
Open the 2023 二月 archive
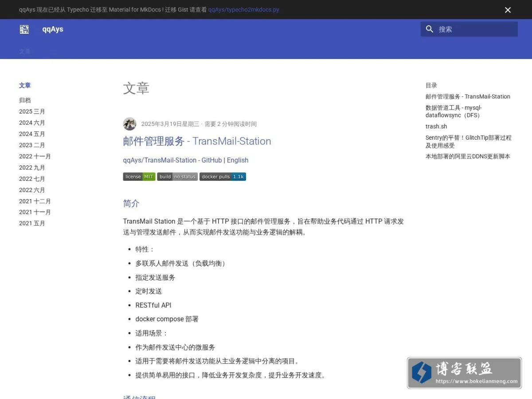pyautogui.click(x=32, y=145)
